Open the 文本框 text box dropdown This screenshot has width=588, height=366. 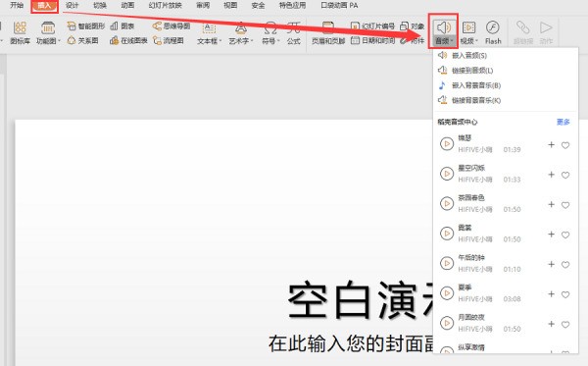(210, 33)
